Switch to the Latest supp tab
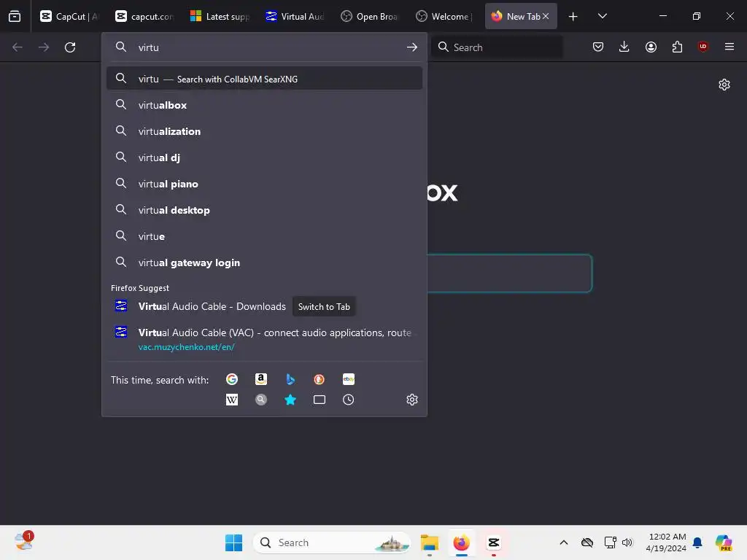The width and height of the screenshot is (747, 560). coord(220,16)
